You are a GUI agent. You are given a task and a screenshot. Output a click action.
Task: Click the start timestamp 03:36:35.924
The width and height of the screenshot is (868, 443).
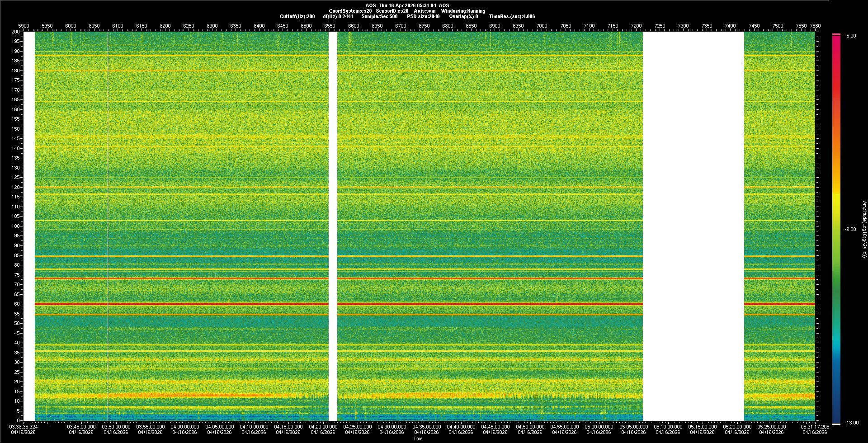tap(24, 426)
